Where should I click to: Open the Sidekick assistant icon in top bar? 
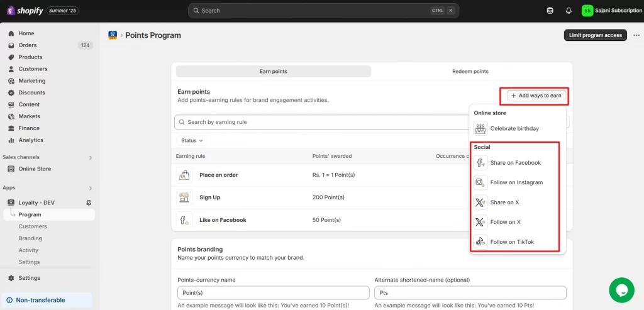[x=550, y=11]
